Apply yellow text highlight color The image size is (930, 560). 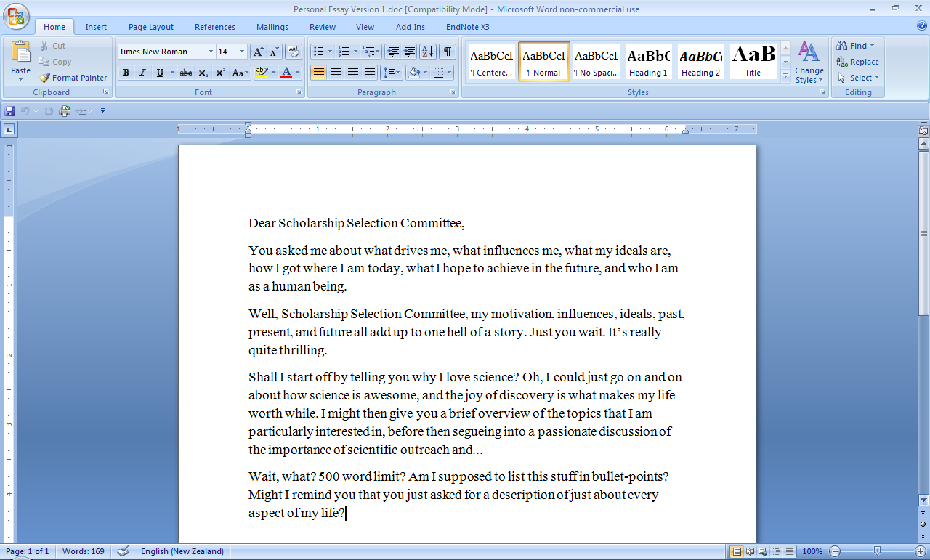point(262,73)
